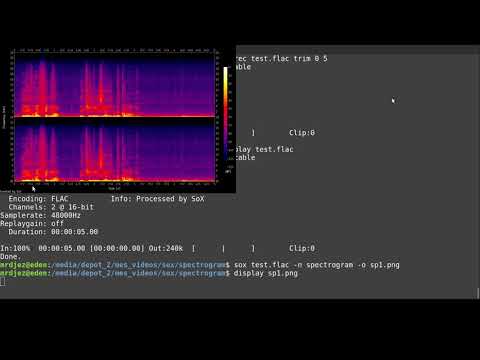Click the 'Samplerate: 48000Hz' line
Viewport: 480px width, 360px height.
[40, 215]
